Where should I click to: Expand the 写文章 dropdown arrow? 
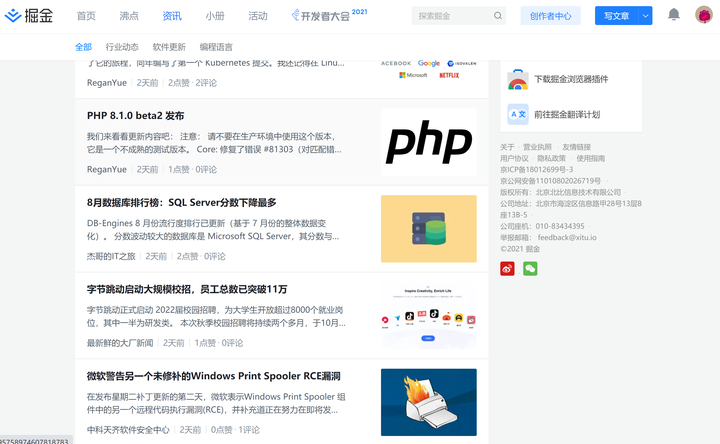tap(645, 16)
